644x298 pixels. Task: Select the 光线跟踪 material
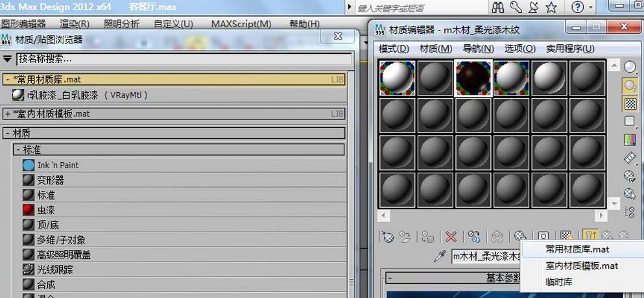pos(184,269)
